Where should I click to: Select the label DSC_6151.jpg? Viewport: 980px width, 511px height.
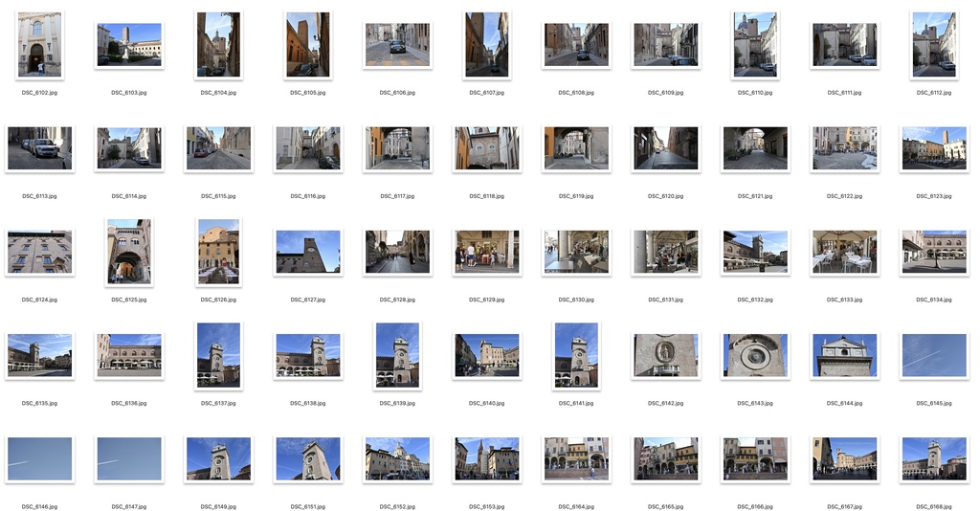click(x=307, y=506)
